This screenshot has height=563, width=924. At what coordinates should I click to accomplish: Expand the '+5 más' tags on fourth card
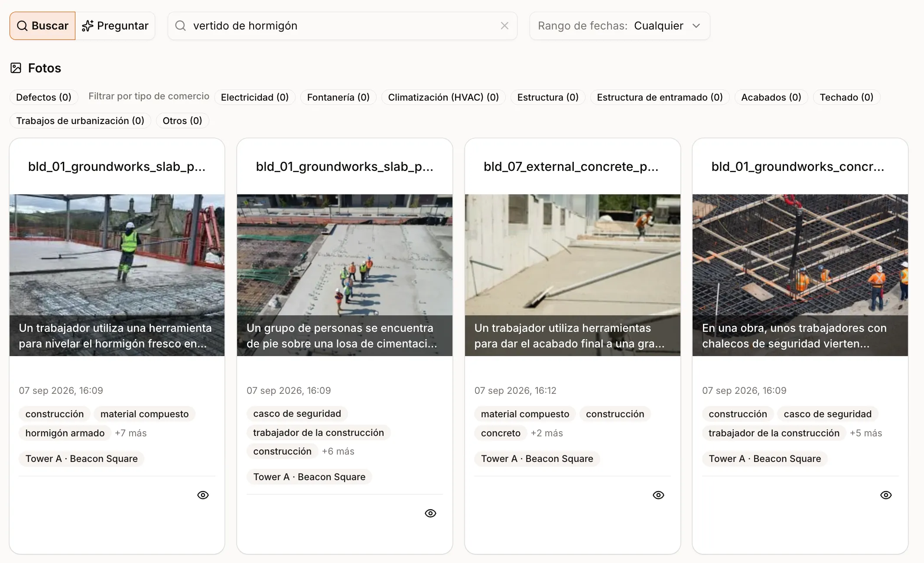coord(866,433)
